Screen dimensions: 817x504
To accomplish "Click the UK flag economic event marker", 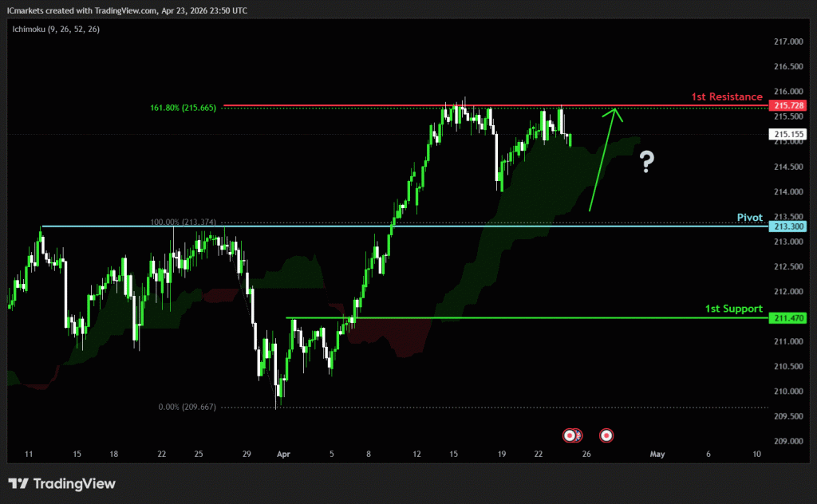I will (x=578, y=435).
